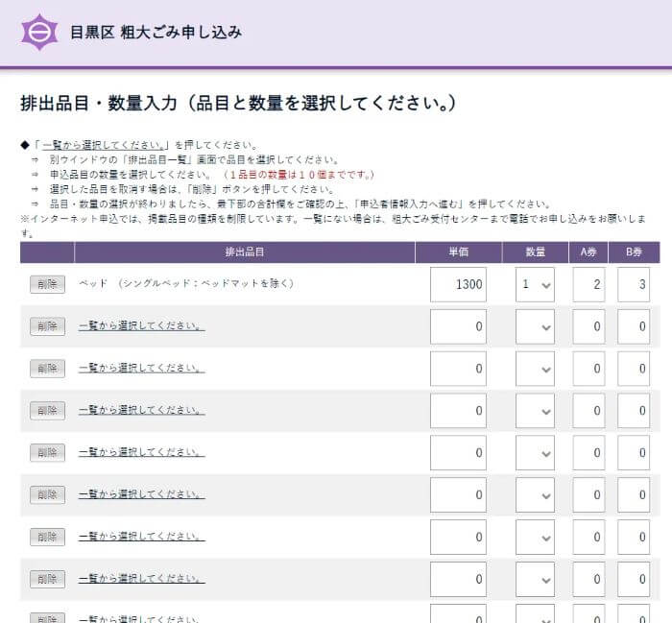Click the 単価 field in the sixth row

tap(458, 495)
